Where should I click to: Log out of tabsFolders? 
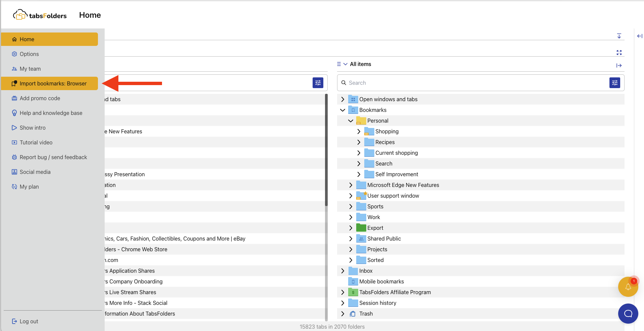click(x=25, y=321)
